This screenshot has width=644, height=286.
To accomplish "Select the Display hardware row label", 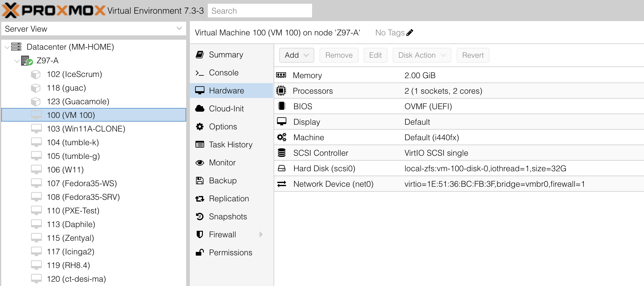I will coord(307,122).
